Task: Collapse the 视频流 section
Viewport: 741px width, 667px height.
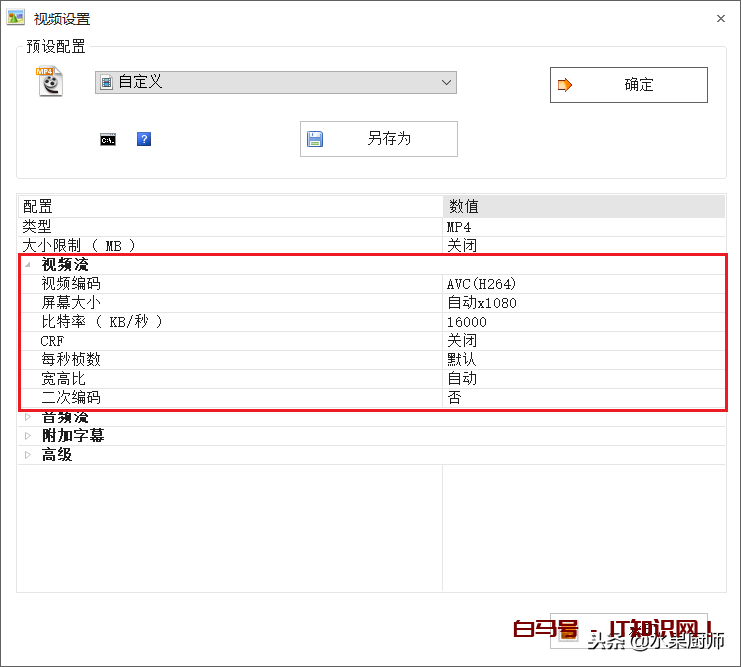Action: pos(28,265)
